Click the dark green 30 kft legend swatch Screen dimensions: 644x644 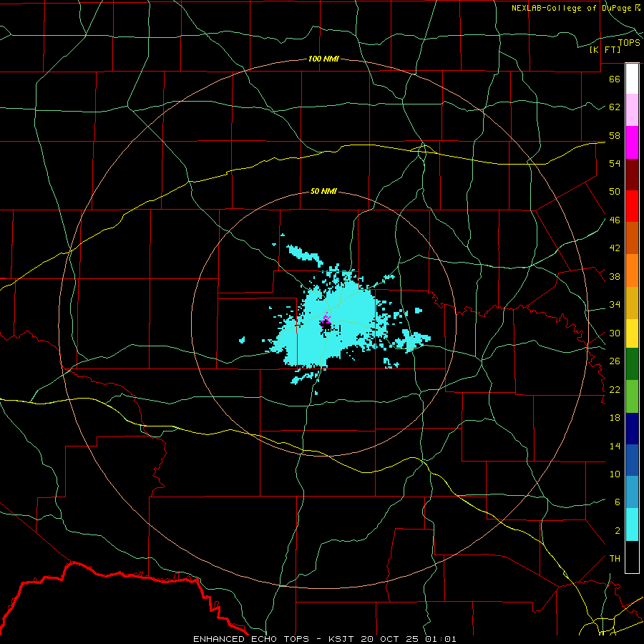tap(632, 364)
